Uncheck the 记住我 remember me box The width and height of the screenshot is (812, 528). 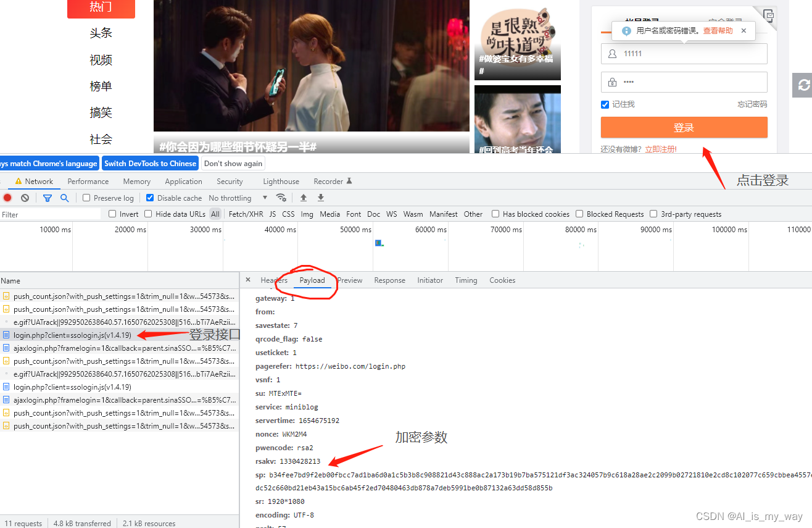(x=605, y=104)
